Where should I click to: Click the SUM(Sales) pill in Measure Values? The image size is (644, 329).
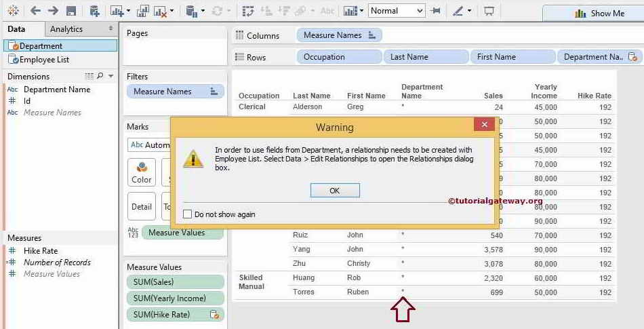(176, 282)
